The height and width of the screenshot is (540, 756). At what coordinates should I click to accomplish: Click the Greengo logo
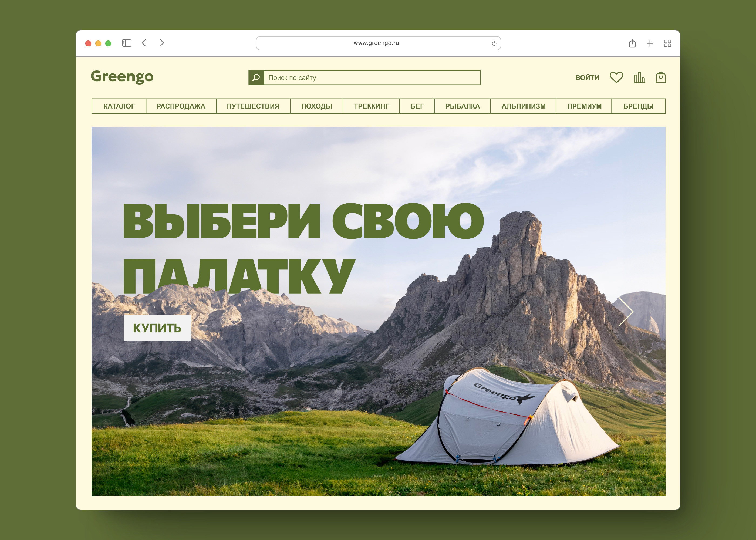coord(122,76)
